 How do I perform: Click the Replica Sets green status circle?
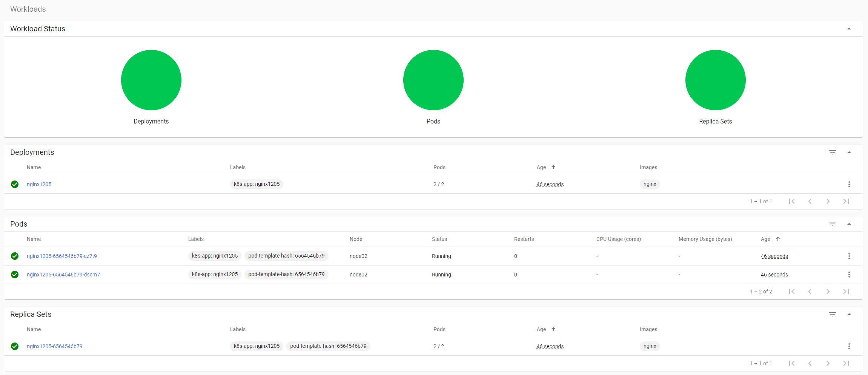pyautogui.click(x=716, y=80)
